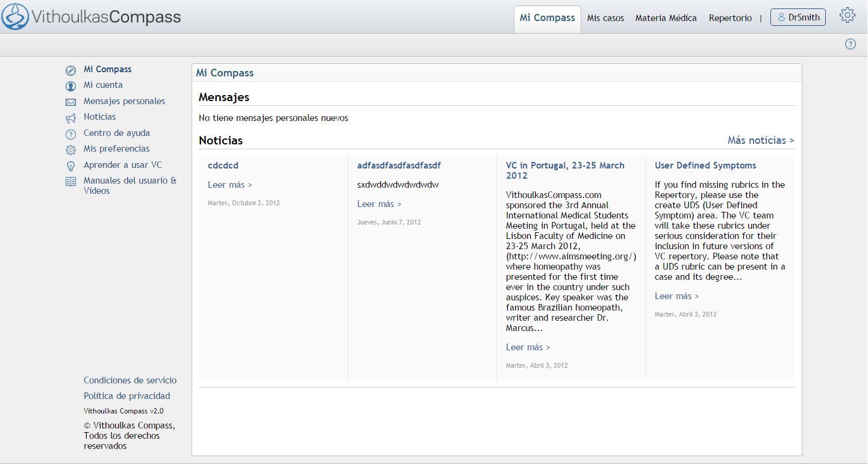Image resolution: width=868 pixels, height=464 pixels.
Task: Open Condiciones de servicio link
Action: click(x=130, y=380)
